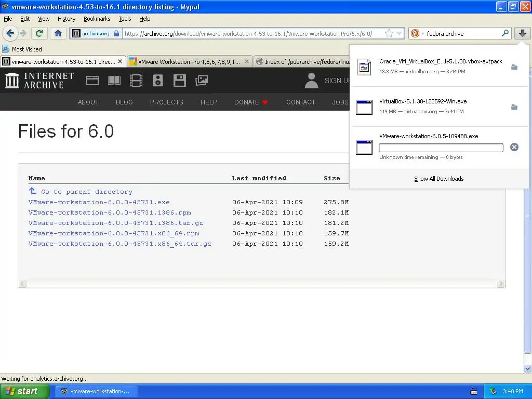
Task: Open the View menu
Action: 44,19
